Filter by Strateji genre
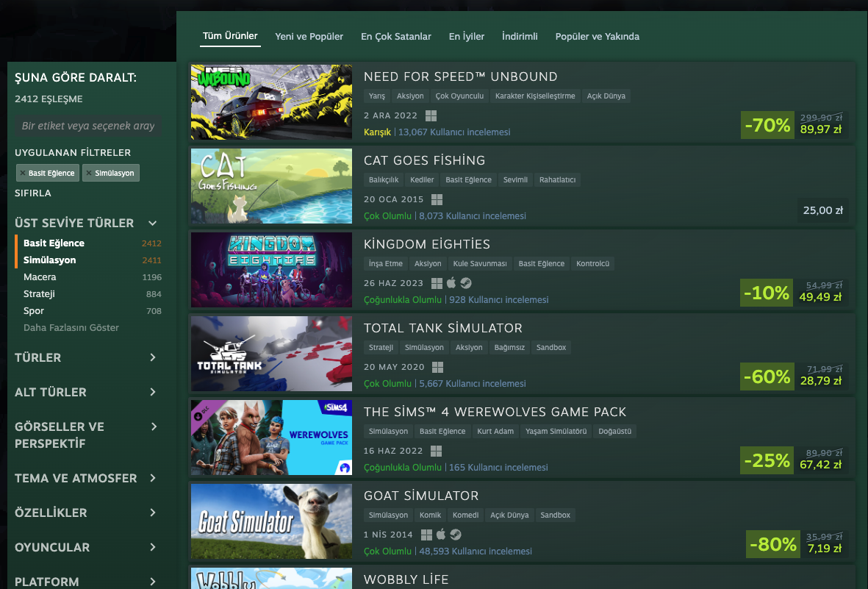The height and width of the screenshot is (589, 868). click(x=39, y=293)
